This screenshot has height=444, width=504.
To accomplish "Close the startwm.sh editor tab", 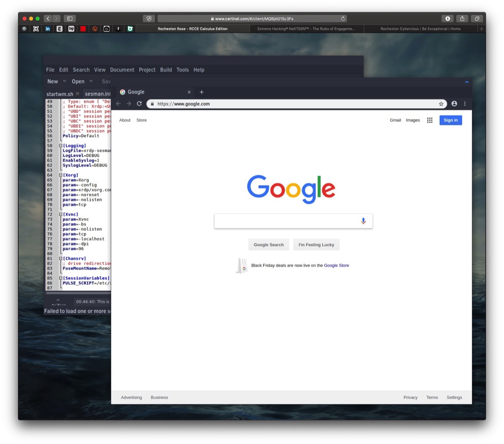I will [78, 94].
